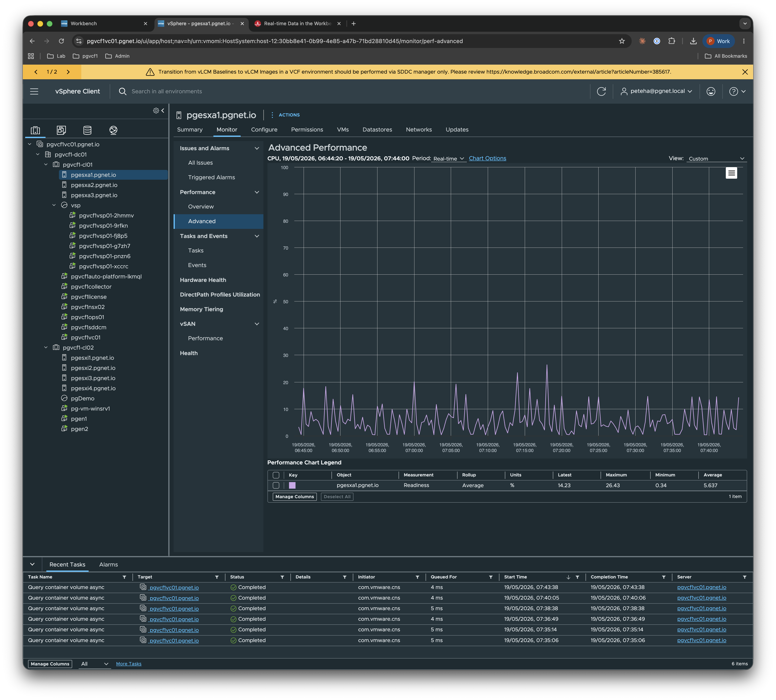Collapse the pgvcf1-cl02 cluster tree node

[46, 348]
